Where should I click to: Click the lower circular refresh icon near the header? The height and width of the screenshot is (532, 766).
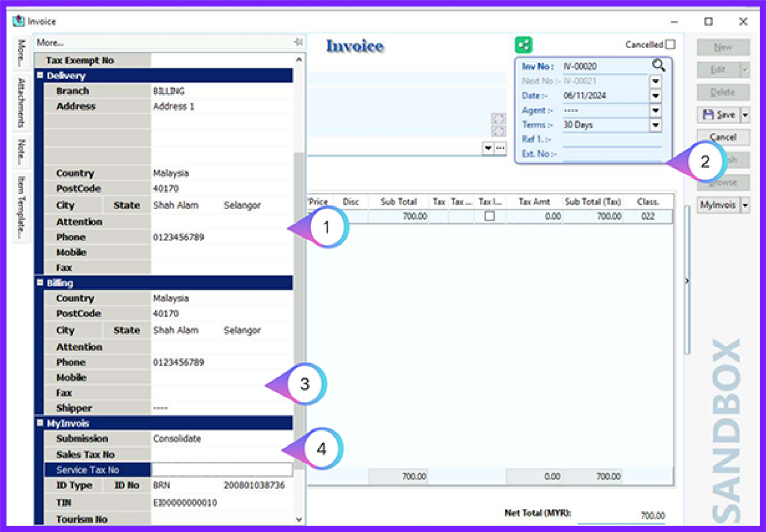499,131
